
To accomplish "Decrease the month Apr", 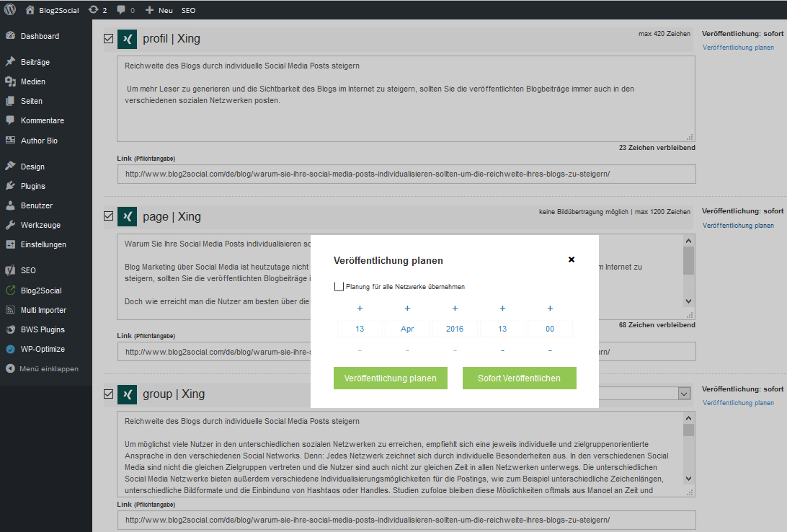I will pyautogui.click(x=407, y=350).
